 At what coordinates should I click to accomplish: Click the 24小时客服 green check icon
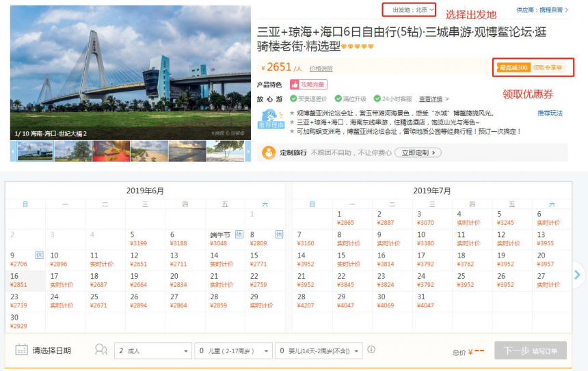pyautogui.click(x=377, y=98)
